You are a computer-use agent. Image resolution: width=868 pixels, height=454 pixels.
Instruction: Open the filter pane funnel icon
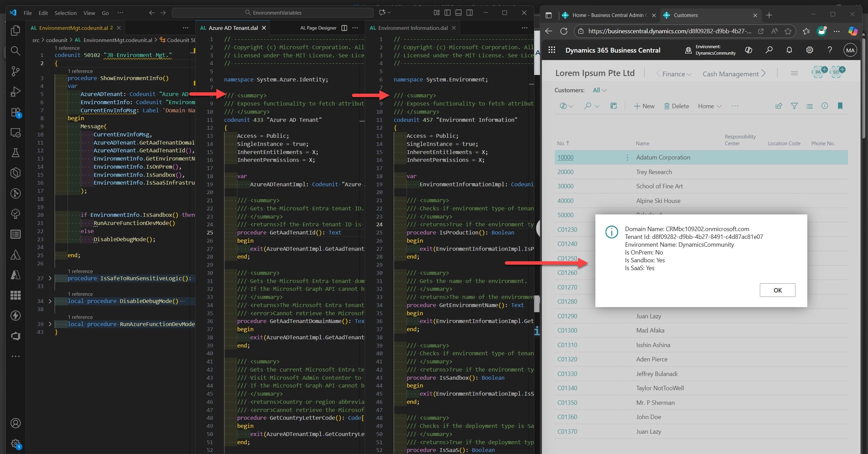(794, 106)
